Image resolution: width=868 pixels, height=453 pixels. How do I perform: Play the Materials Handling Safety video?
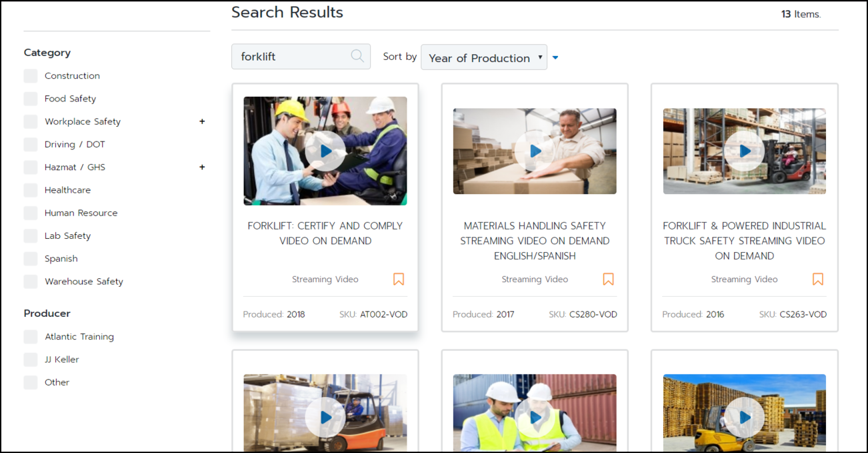point(535,151)
